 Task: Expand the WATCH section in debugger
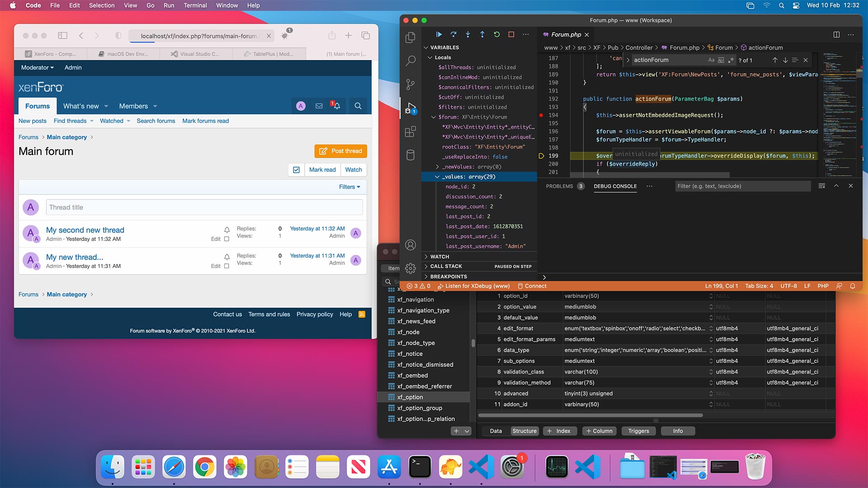(x=427, y=256)
